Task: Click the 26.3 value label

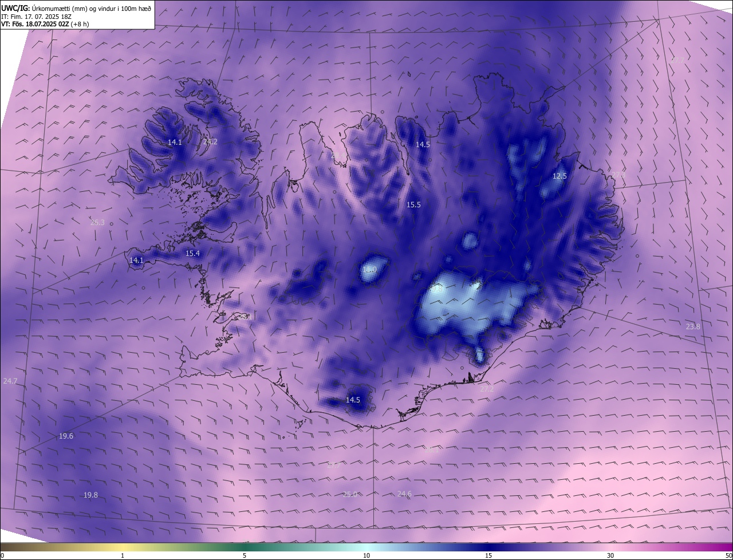Action: coord(97,222)
